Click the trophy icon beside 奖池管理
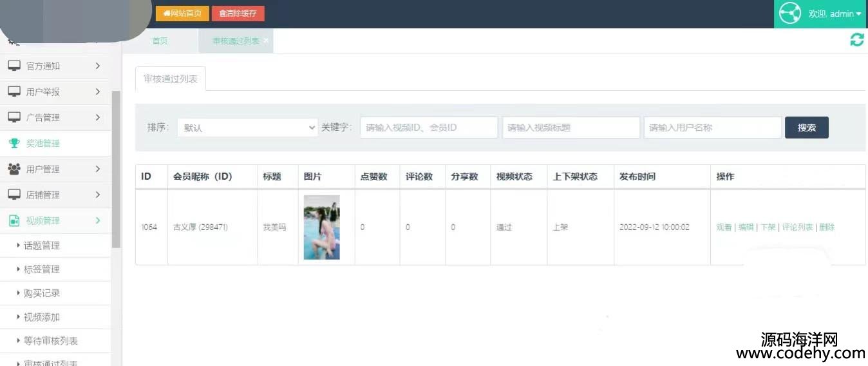This screenshot has width=868, height=366. point(14,143)
